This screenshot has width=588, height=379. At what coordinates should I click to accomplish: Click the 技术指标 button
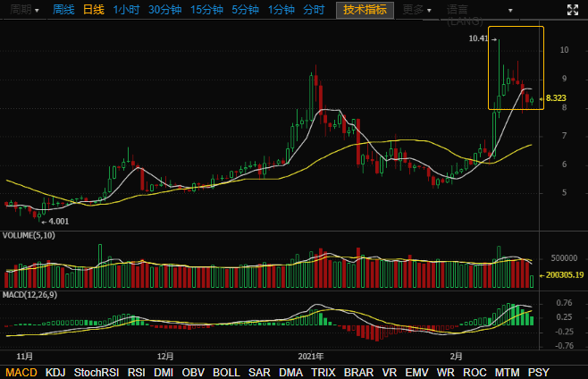pos(365,10)
